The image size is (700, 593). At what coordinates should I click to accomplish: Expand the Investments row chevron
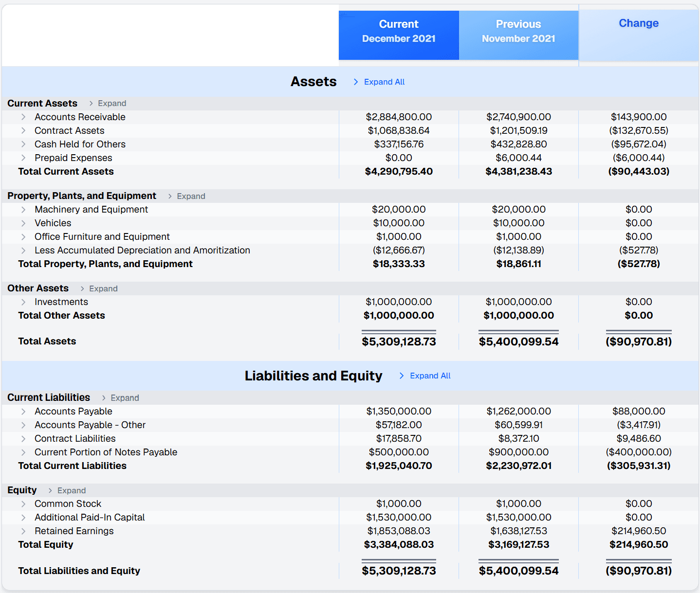coord(23,302)
